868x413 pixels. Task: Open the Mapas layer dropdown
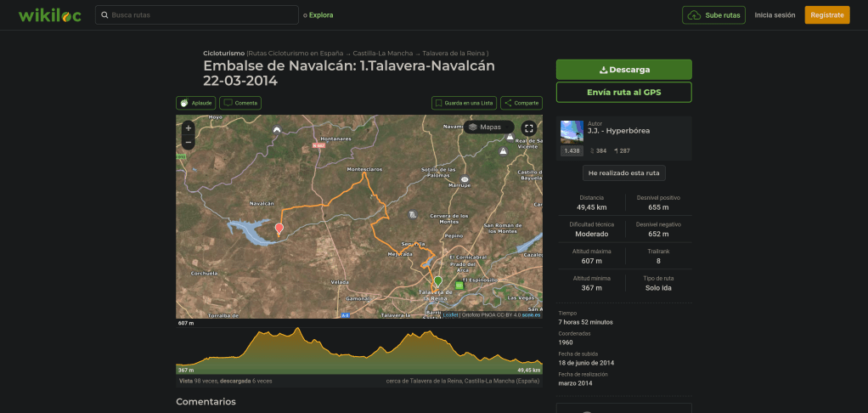pyautogui.click(x=485, y=127)
